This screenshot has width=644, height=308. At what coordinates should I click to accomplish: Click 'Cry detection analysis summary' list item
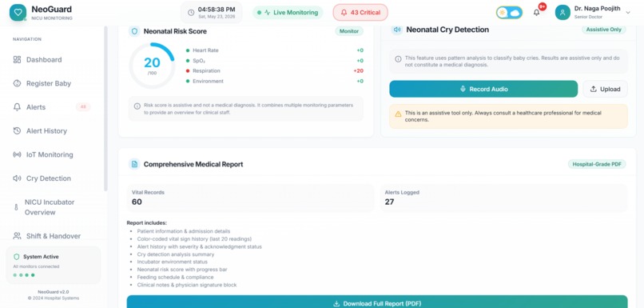tap(175, 254)
